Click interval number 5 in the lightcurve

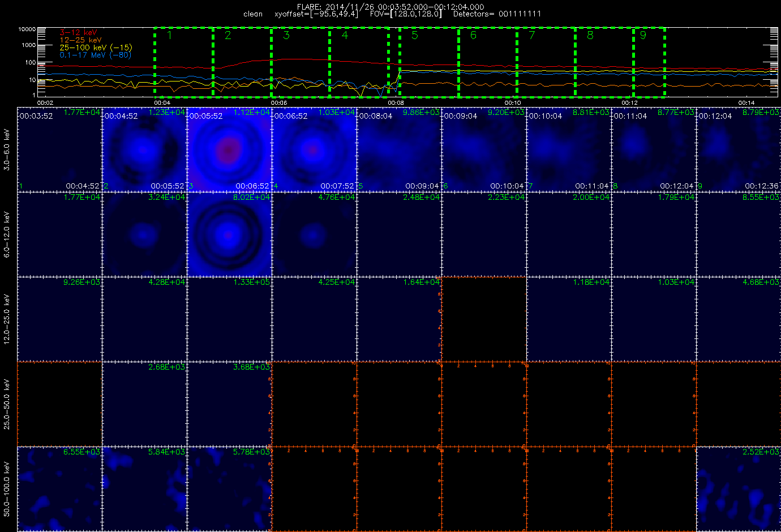415,35
